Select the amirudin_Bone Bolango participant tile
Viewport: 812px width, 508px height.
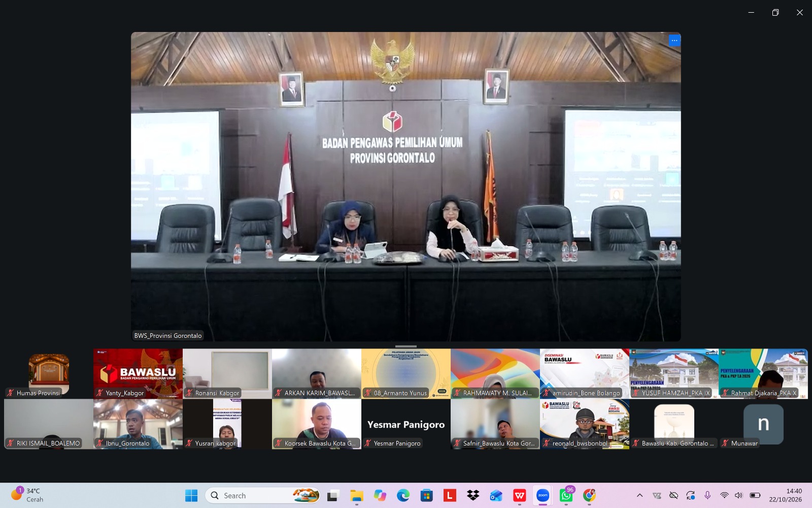coord(585,373)
